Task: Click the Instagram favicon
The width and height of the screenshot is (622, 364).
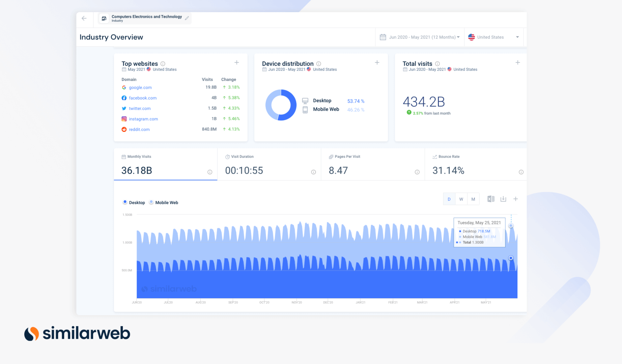Action: (124, 119)
